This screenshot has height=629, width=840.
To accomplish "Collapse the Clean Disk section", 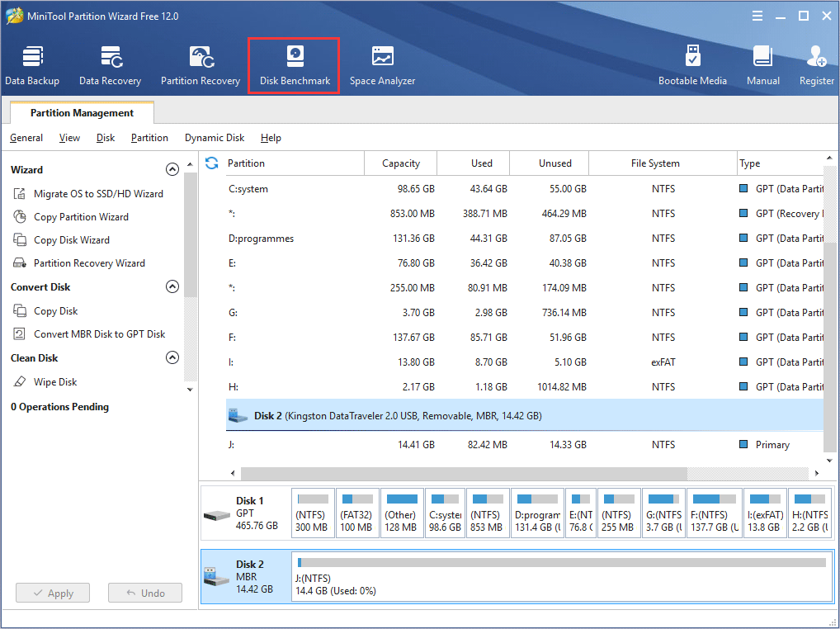I will 172,357.
